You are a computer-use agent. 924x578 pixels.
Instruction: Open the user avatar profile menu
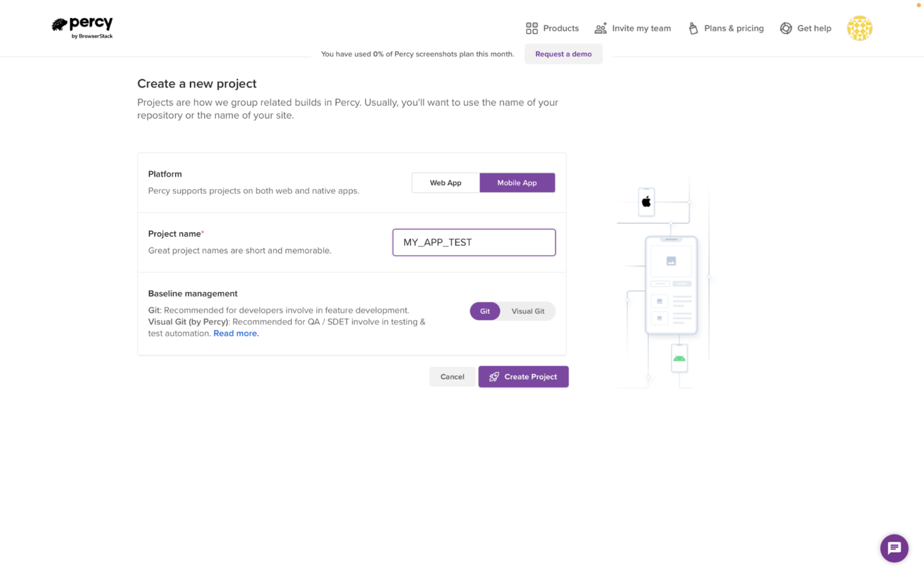pos(860,28)
